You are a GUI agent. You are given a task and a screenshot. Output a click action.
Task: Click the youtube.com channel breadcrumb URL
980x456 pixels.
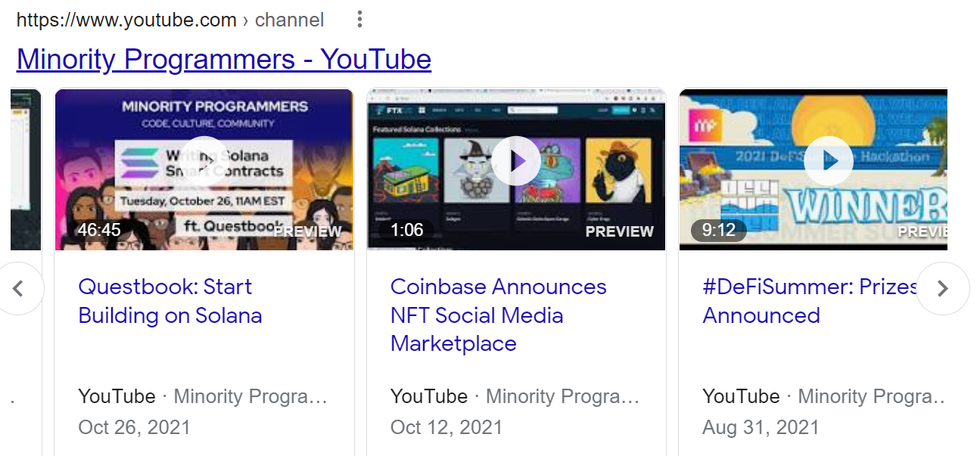click(x=170, y=20)
